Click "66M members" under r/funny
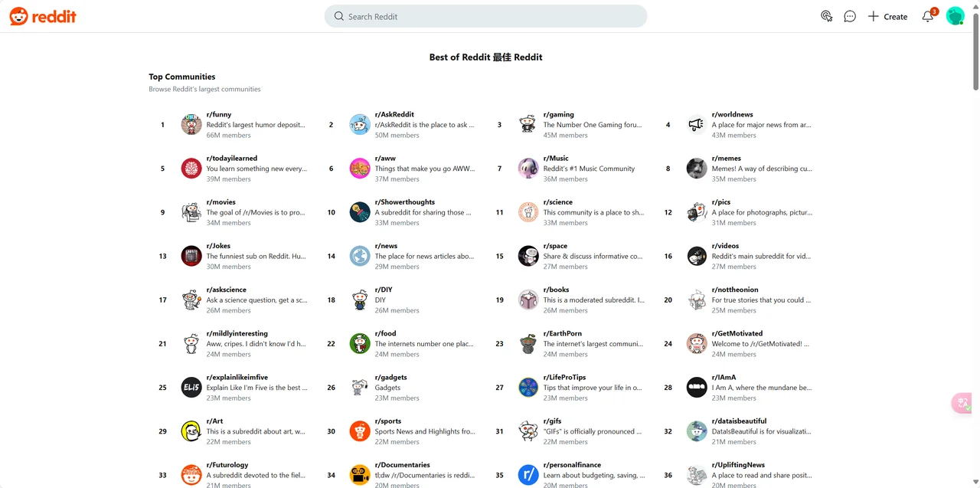980x488 pixels. (229, 135)
